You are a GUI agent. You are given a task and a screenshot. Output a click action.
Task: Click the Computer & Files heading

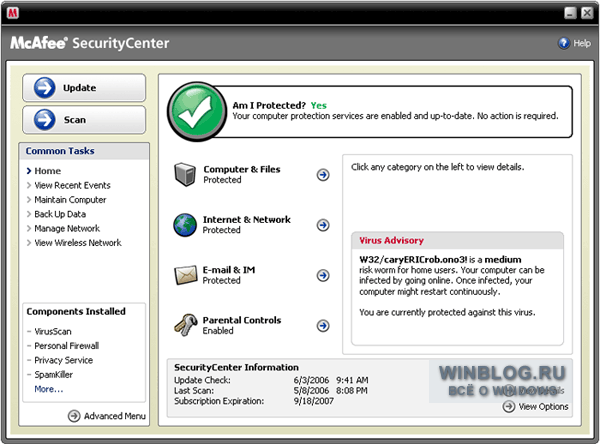point(242,169)
